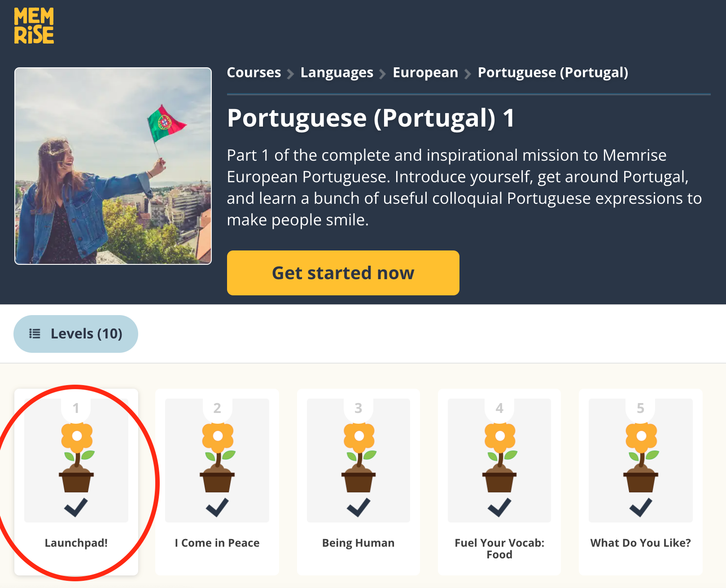Open the Launchpad! level title
Image resolution: width=726 pixels, height=588 pixels.
coord(76,543)
